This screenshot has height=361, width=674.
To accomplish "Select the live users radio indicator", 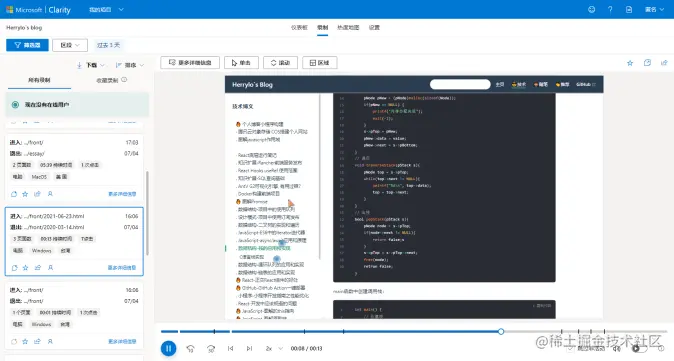I will pyautogui.click(x=15, y=104).
